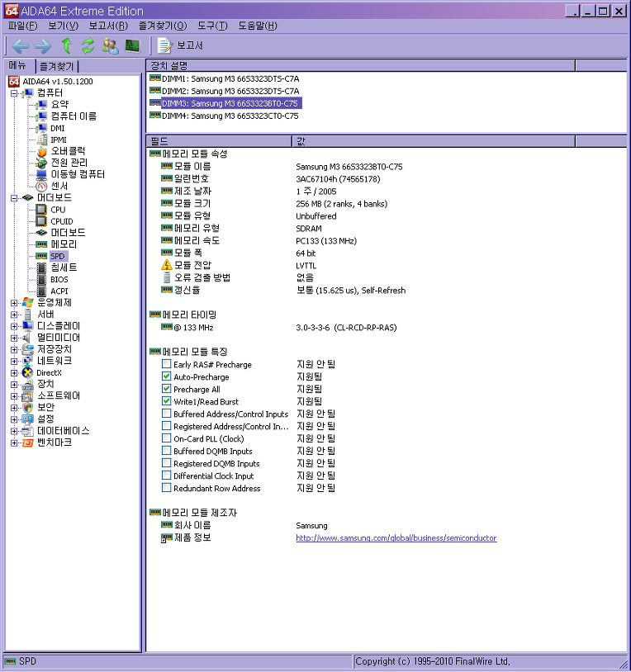Toggle On-Card PLL (Clock) checkbox

coord(166,438)
